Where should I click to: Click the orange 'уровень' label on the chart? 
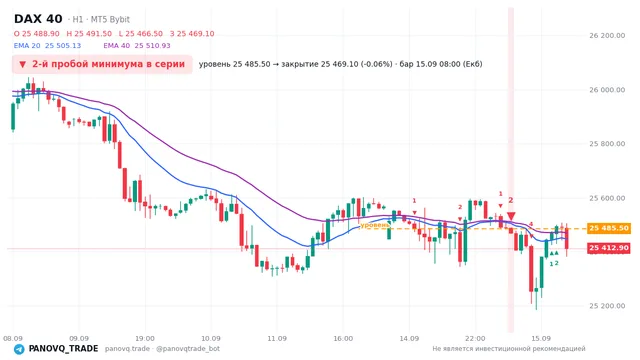pyautogui.click(x=375, y=225)
